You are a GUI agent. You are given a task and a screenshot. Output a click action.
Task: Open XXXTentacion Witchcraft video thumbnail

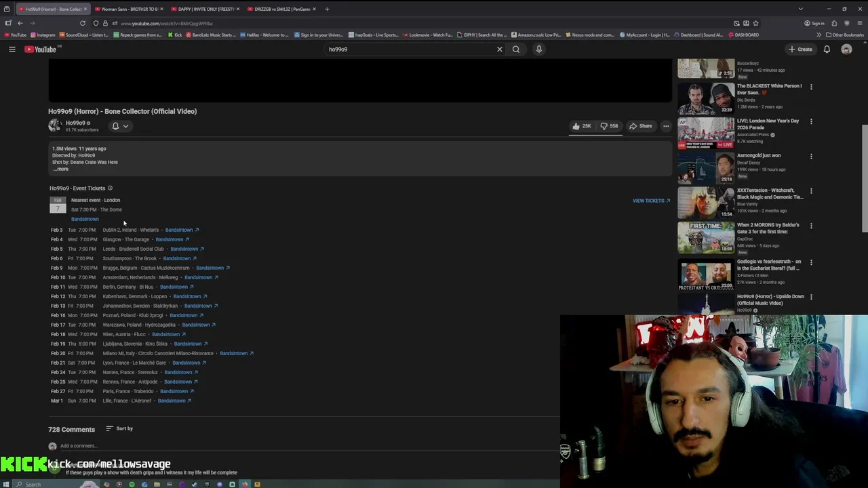pos(706,202)
